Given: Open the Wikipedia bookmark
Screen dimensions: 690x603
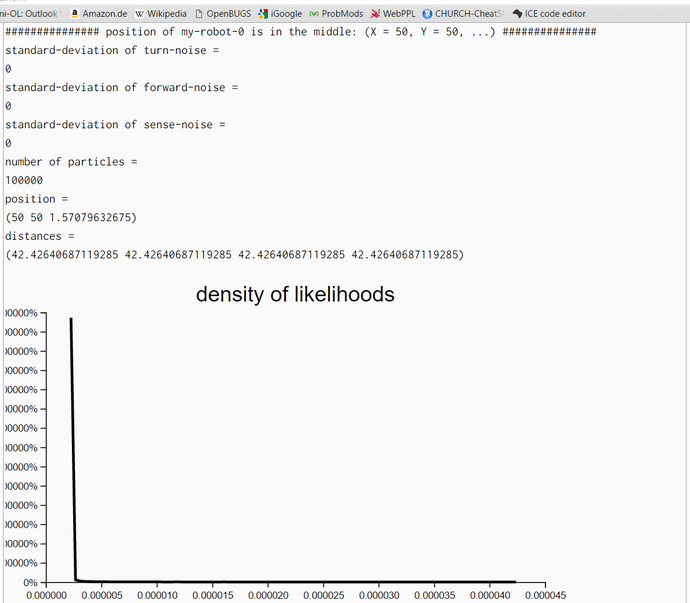Looking at the screenshot, I should [x=161, y=14].
